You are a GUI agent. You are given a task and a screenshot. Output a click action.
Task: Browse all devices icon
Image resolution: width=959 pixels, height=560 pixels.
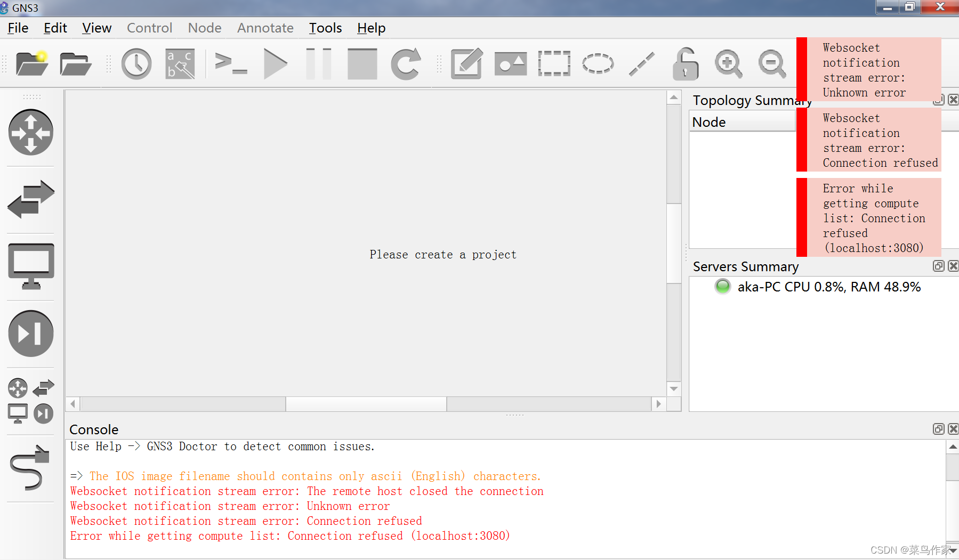(31, 401)
